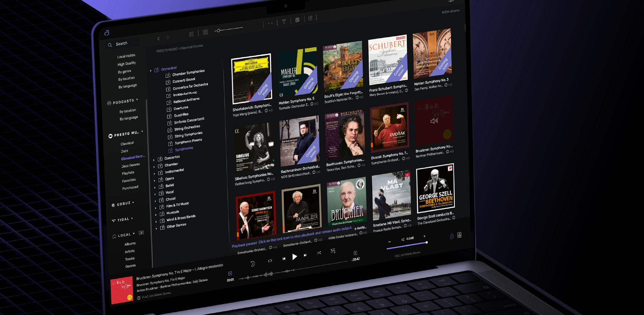Switch to list view of albums
The image size is (644, 315).
pyautogui.click(x=205, y=32)
